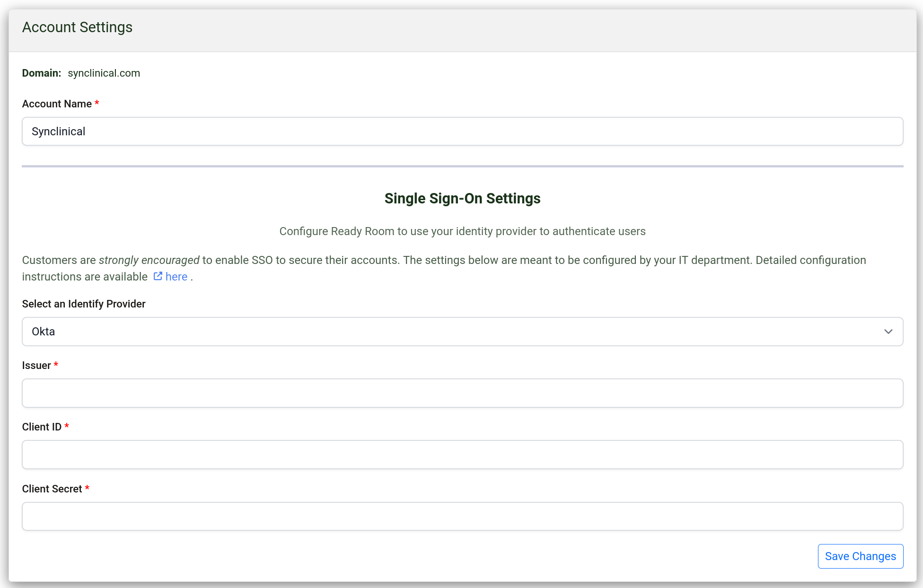The height and width of the screenshot is (588, 923).
Task: Click the Single Sign-On Settings heading
Action: point(462,198)
